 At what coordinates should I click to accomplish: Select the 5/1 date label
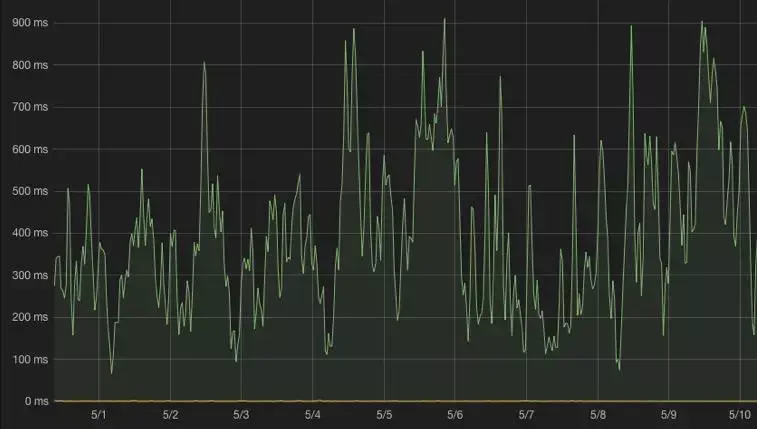coord(99,415)
